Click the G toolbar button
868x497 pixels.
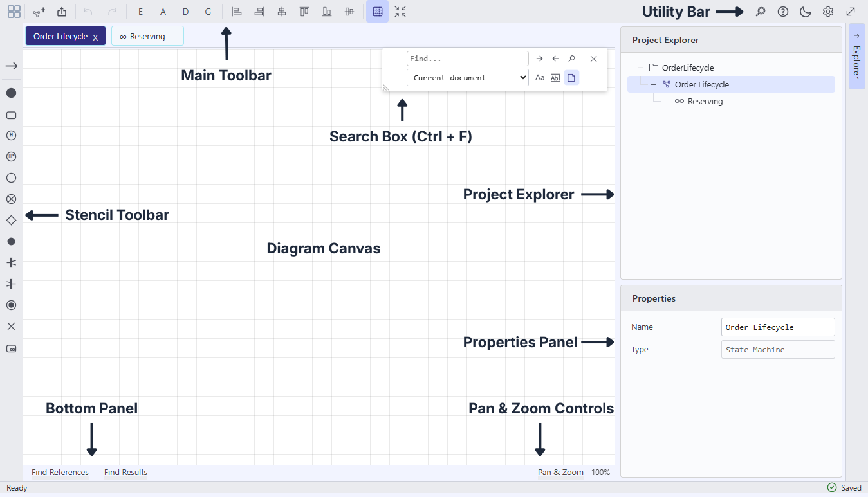pyautogui.click(x=208, y=12)
